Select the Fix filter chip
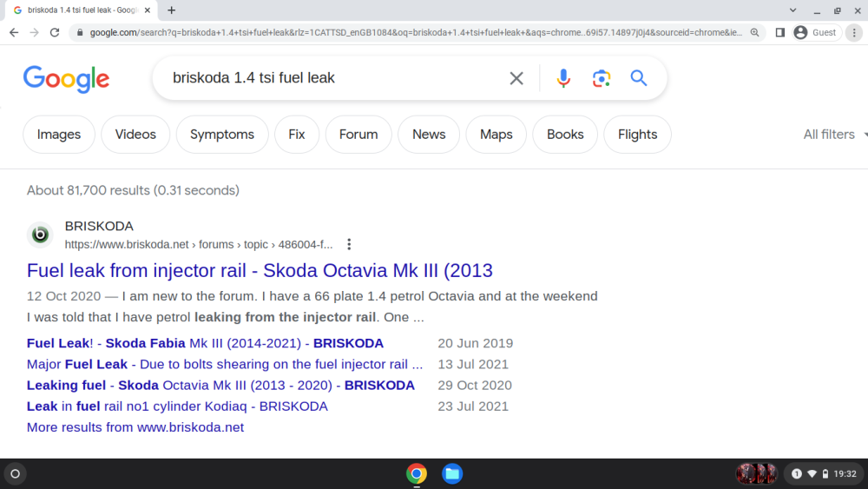The image size is (868, 489). [x=297, y=135]
